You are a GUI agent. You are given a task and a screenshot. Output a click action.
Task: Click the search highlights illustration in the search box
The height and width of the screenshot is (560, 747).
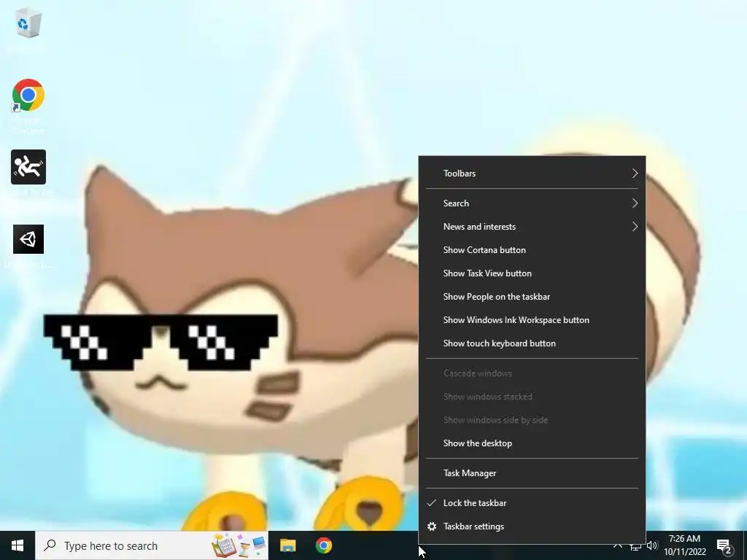tap(239, 545)
